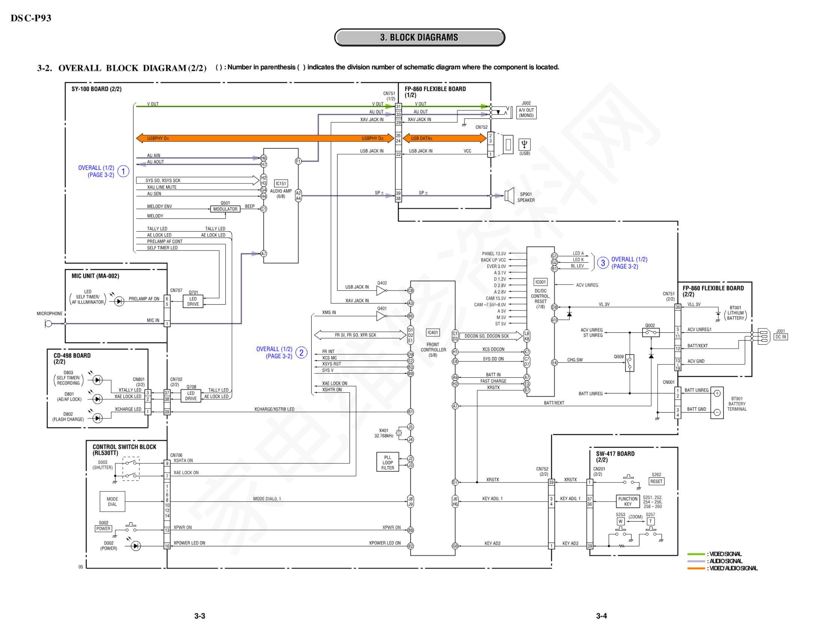Click the USB trident symbol icon

tap(524, 145)
